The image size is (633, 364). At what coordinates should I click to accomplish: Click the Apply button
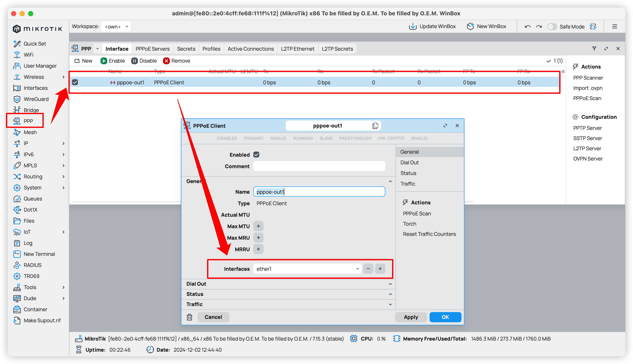(x=411, y=317)
